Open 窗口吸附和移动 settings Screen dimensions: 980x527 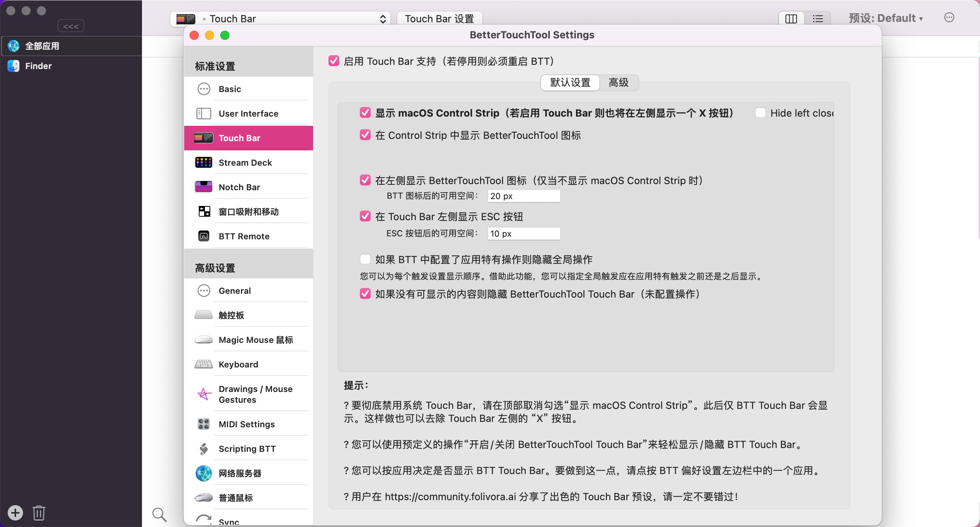pos(249,212)
